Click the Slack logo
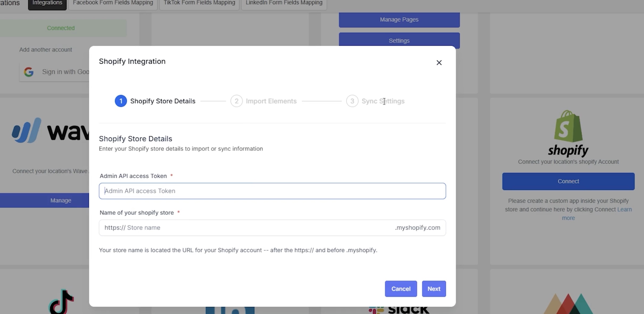The image size is (644, 314). click(x=399, y=309)
